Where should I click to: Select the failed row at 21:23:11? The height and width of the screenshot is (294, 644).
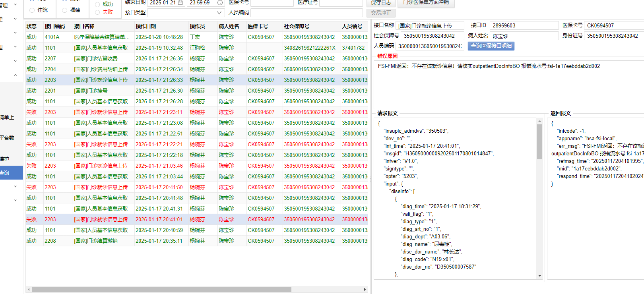(x=197, y=112)
